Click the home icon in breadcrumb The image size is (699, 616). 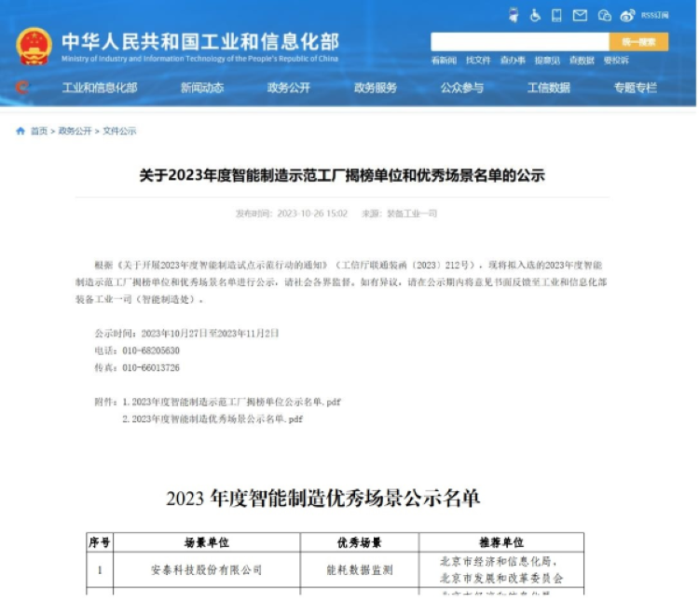point(21,131)
